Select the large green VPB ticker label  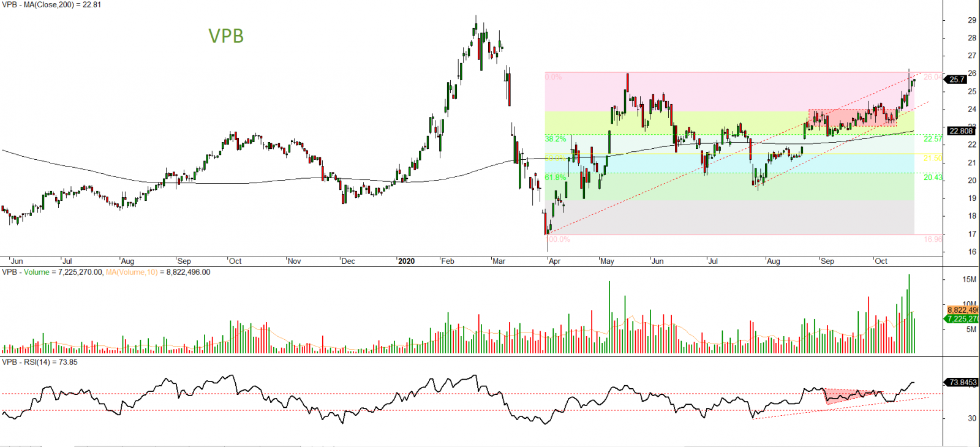[x=226, y=36]
